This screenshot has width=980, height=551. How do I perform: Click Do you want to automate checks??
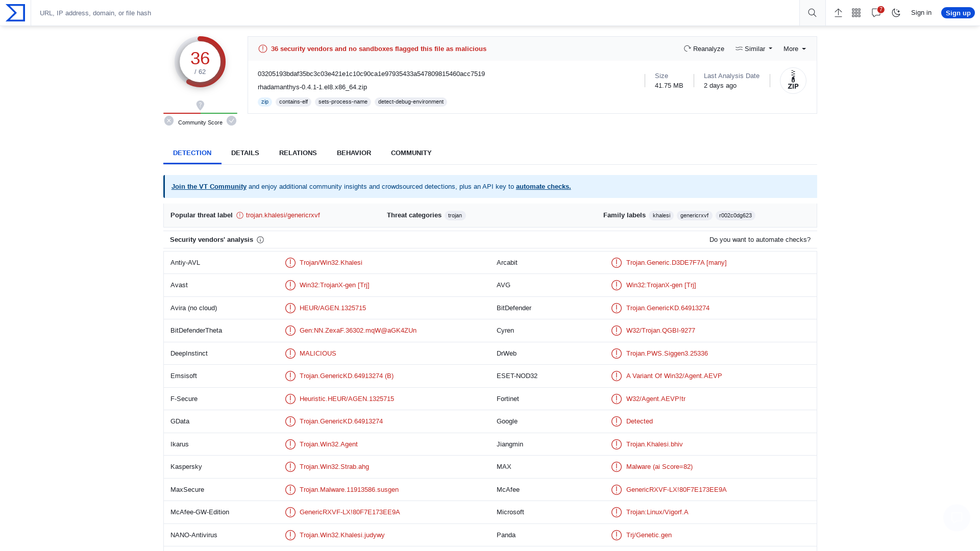point(760,240)
